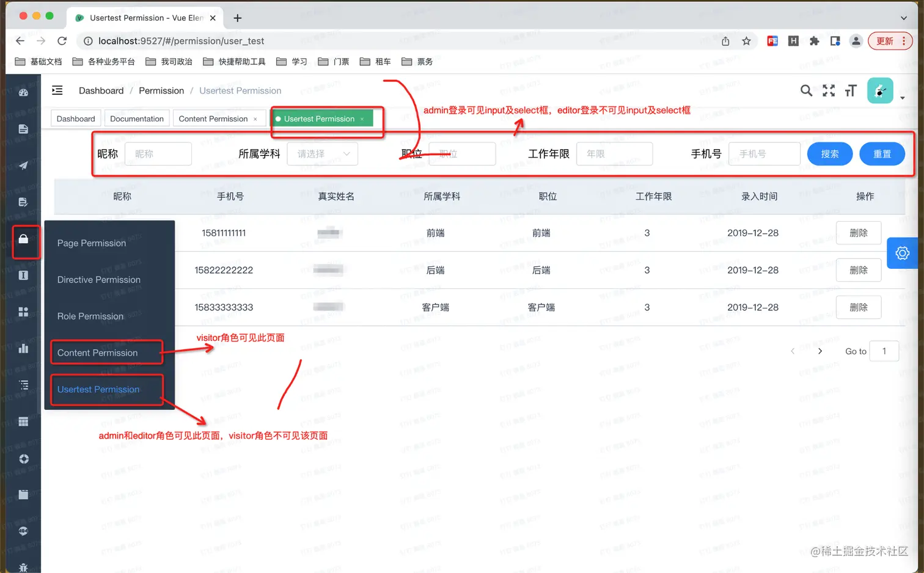Select the lock Permission icon in sidebar
Viewport: 924px width, 573px height.
[23, 239]
